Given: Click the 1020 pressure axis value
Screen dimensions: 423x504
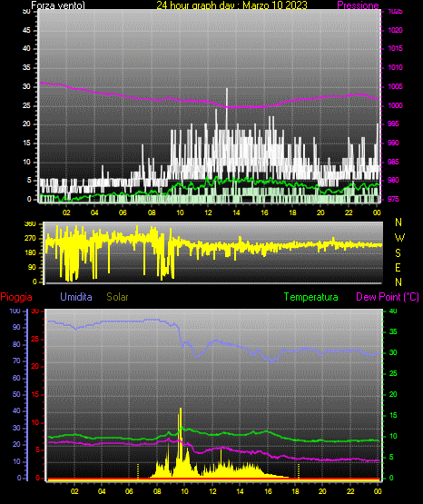Looking at the screenshot, I should coord(395,30).
